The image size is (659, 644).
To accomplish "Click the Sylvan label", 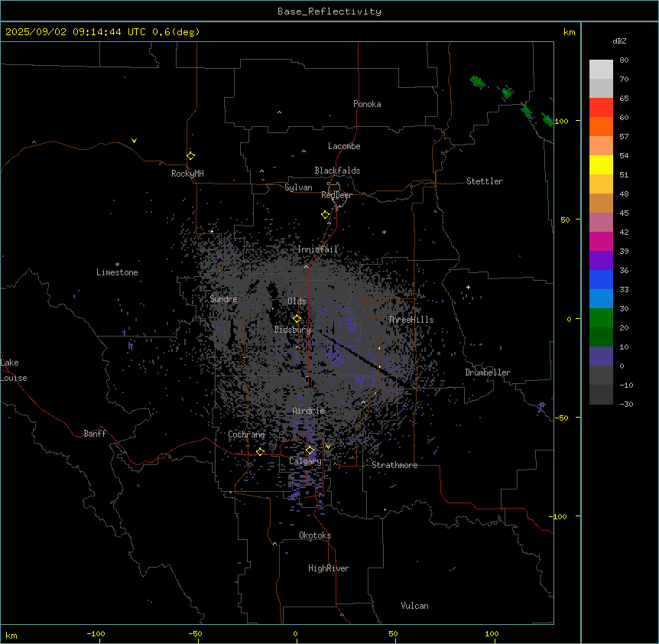I will (298, 187).
